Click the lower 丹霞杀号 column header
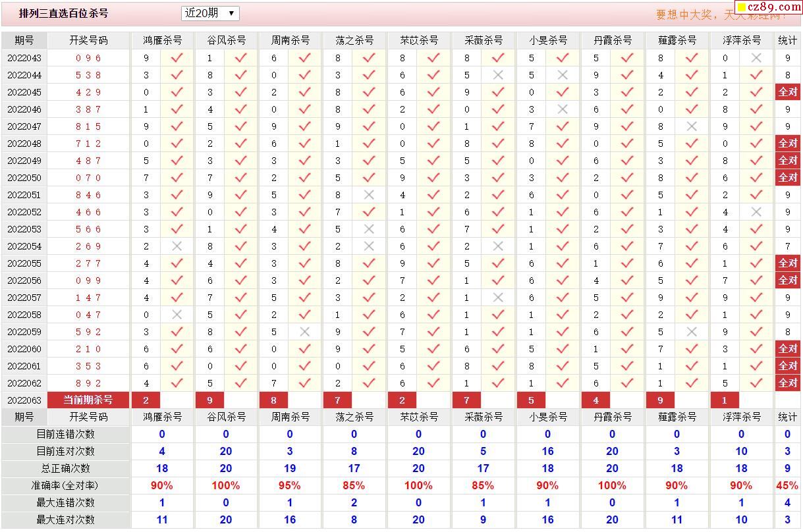Screen dimensions: 803x532 (612, 417)
